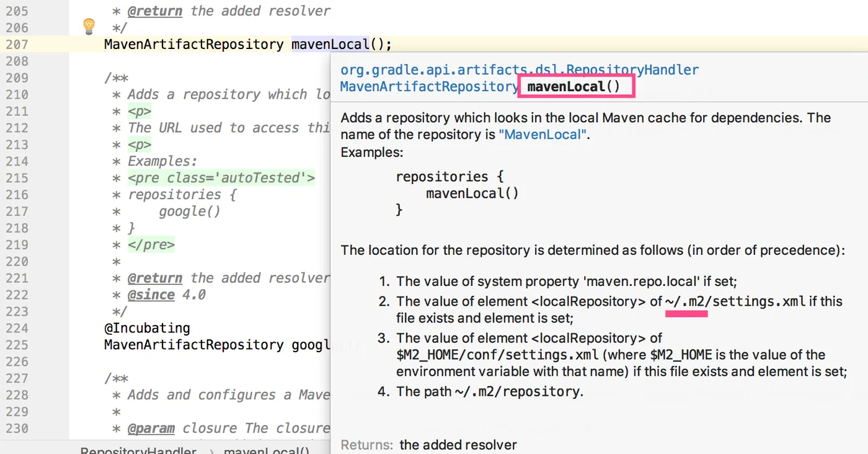The image size is (868, 454).
Task: Click the $M2_HOME/conf/settings.xml path text
Action: pos(497,355)
